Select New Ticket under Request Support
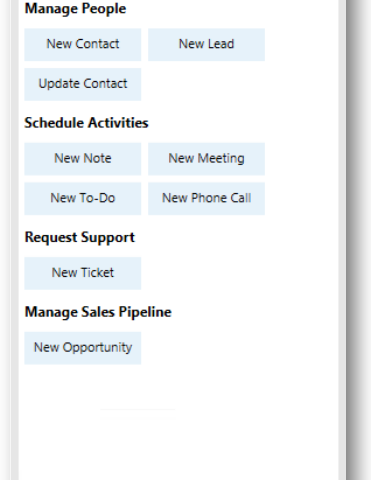 (83, 273)
